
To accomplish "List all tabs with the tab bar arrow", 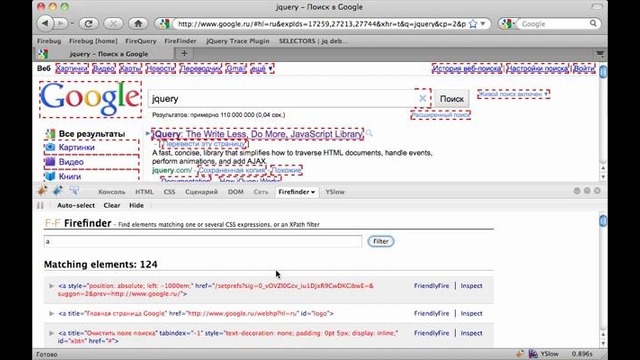I will (x=600, y=53).
